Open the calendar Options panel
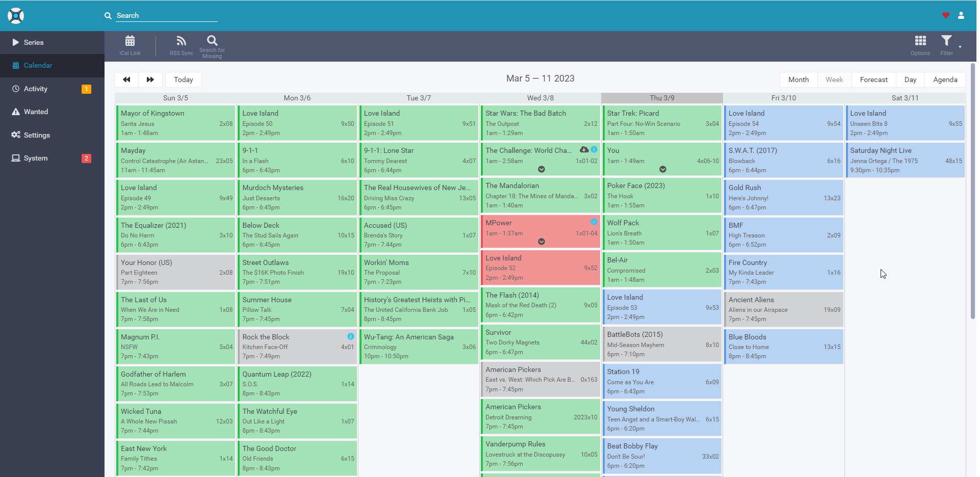Viewport: 980px width, 477px height. point(920,46)
